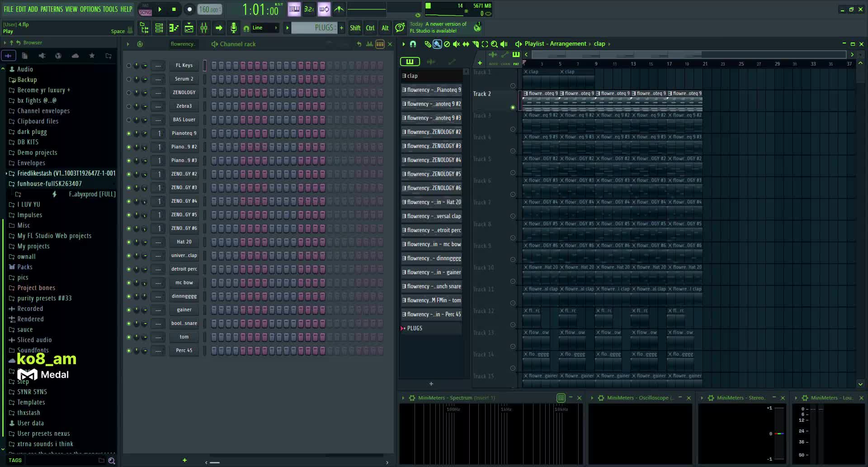Select the flowrency - Hat 20 pattern
The width and height of the screenshot is (868, 467).
[x=432, y=202]
